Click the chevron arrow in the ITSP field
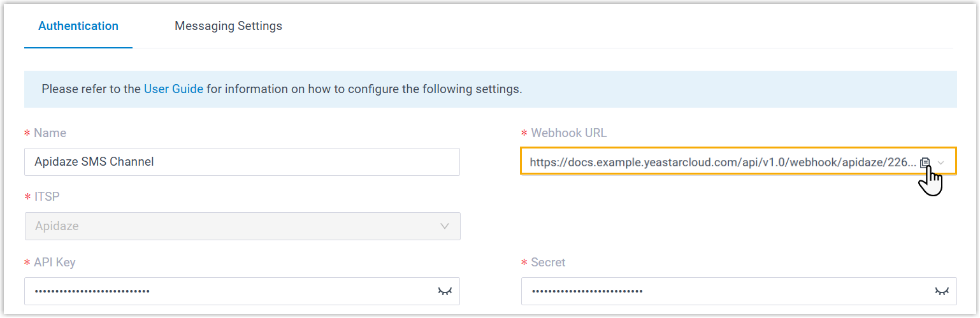 click(444, 226)
